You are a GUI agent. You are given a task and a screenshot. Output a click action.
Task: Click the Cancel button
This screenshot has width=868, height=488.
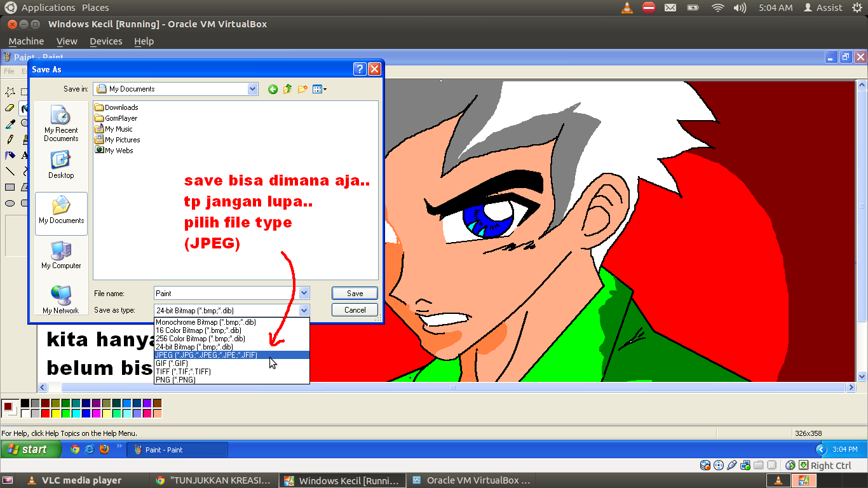[355, 310]
